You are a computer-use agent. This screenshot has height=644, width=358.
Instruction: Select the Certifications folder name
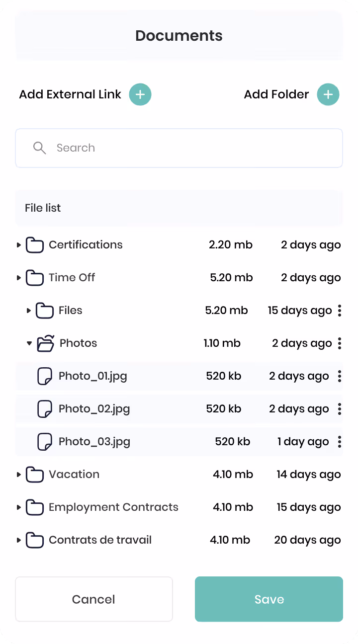pos(86,245)
